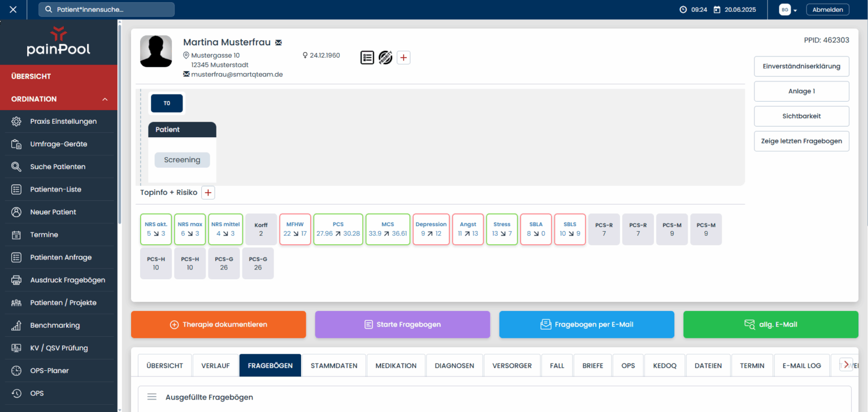Select the Suche Patienten magnifier icon
Screen dimensions: 868x412
pos(16,166)
